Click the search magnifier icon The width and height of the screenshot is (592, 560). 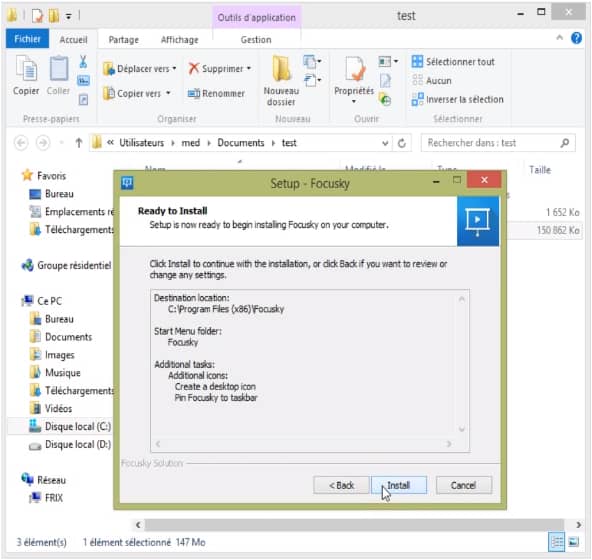pyautogui.click(x=564, y=143)
